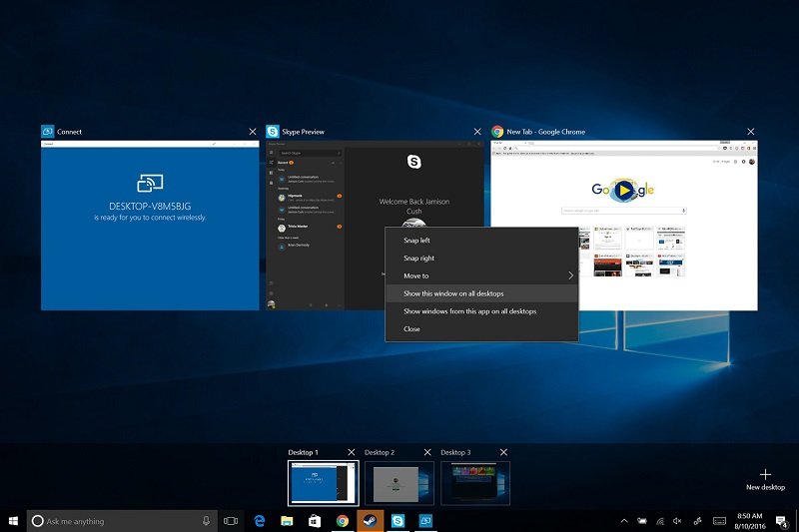Select Move to in context menu
The image size is (799, 532).
(x=481, y=275)
